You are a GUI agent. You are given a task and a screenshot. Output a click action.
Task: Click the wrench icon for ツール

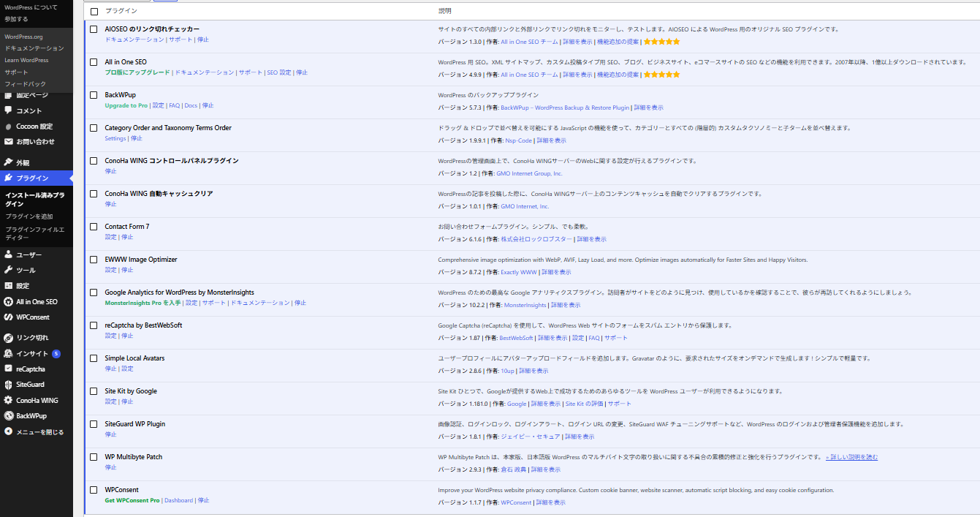[x=8, y=270]
